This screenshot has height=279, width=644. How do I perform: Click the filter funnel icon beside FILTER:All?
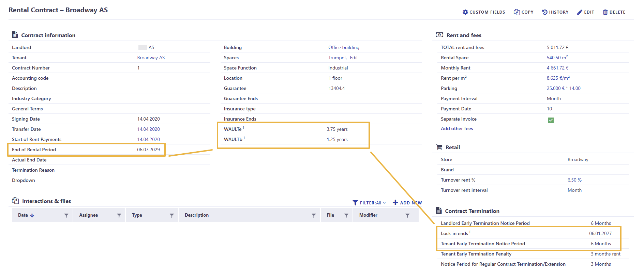click(x=355, y=203)
